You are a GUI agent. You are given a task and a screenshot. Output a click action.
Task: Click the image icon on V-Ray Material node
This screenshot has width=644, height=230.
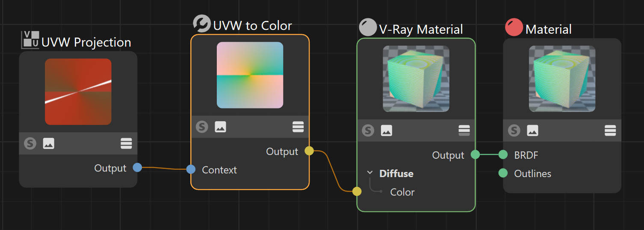[x=387, y=131]
